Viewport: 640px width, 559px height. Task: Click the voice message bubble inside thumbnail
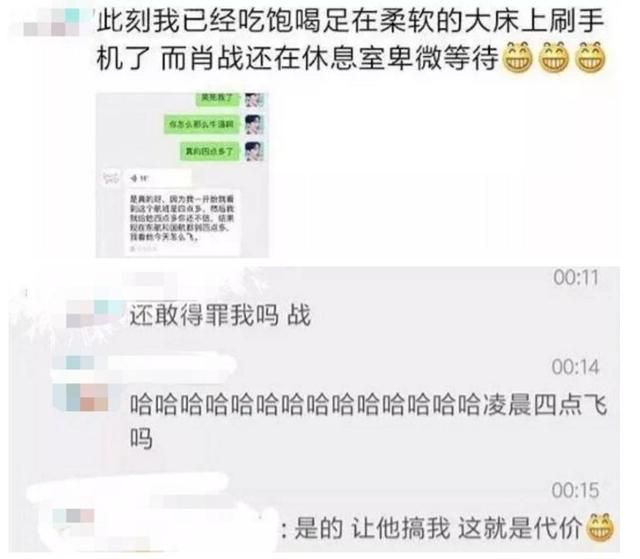pyautogui.click(x=158, y=178)
